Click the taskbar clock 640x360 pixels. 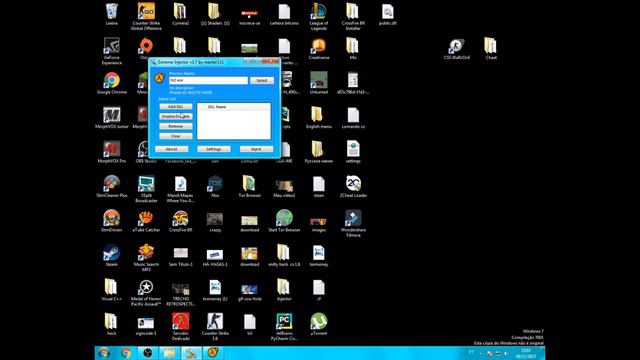pyautogui.click(x=525, y=353)
